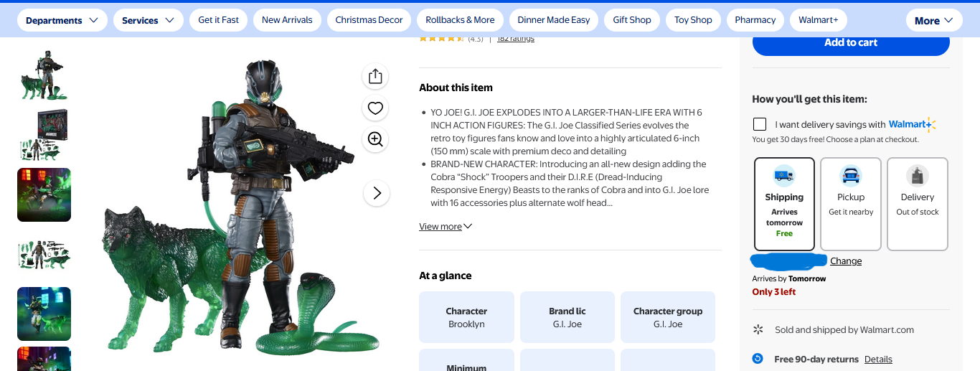Open the 182 ratings link

click(x=516, y=39)
